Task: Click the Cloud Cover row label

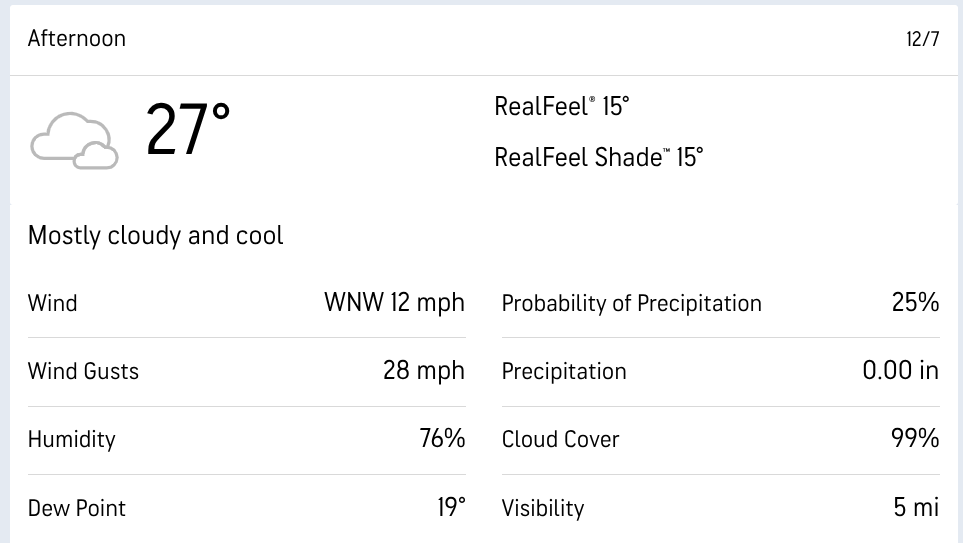Action: point(560,439)
